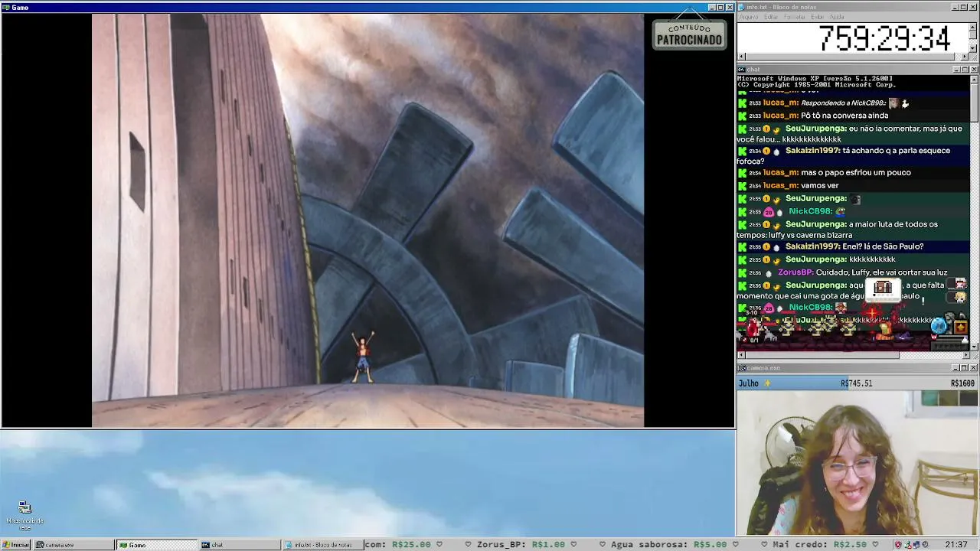
Task: Click the Game window title bar icon
Action: tap(7, 7)
